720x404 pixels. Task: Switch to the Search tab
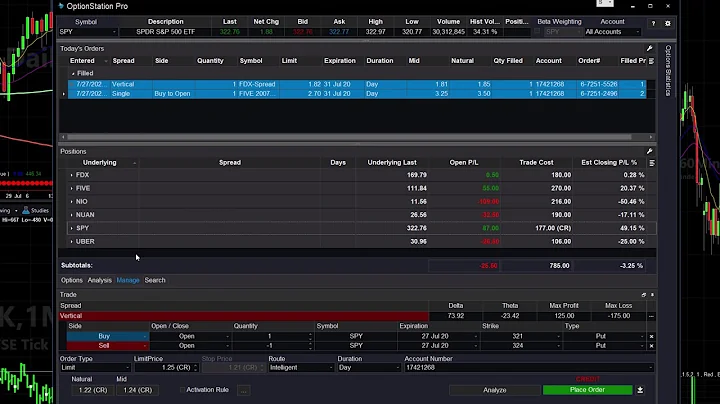click(x=155, y=280)
